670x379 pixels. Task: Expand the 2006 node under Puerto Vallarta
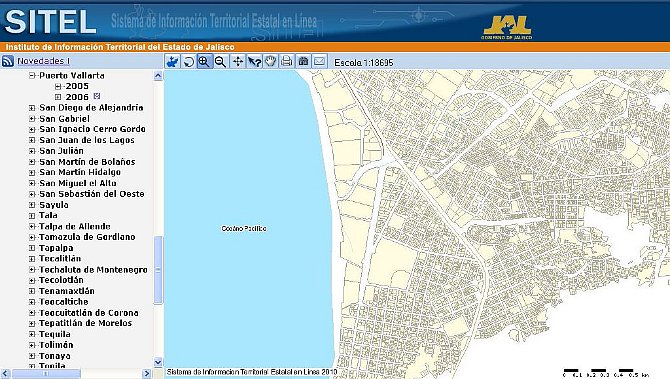pyautogui.click(x=58, y=97)
